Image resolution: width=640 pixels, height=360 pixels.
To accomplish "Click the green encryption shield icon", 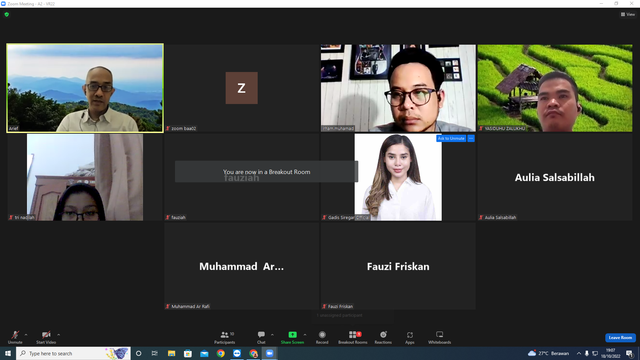I will 7,14.
